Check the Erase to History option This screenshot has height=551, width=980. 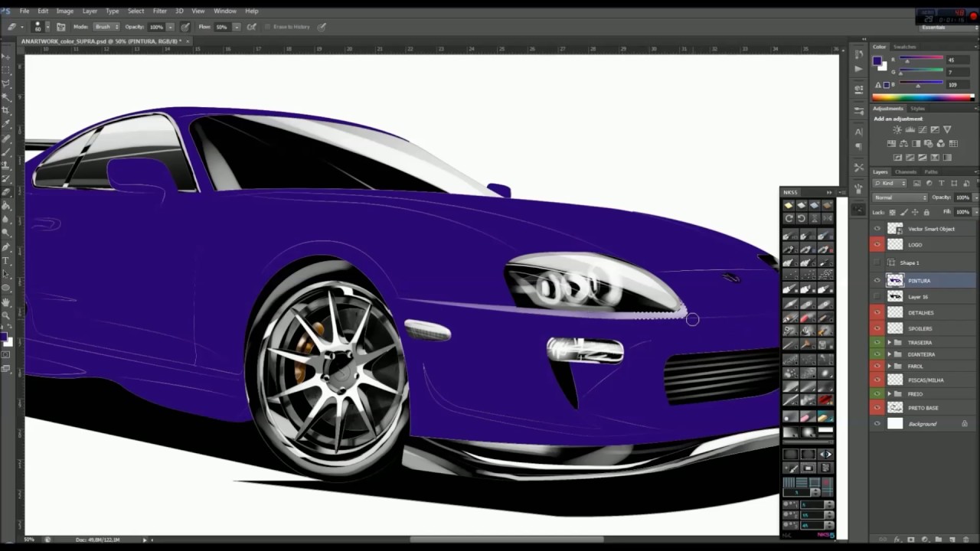pyautogui.click(x=268, y=27)
